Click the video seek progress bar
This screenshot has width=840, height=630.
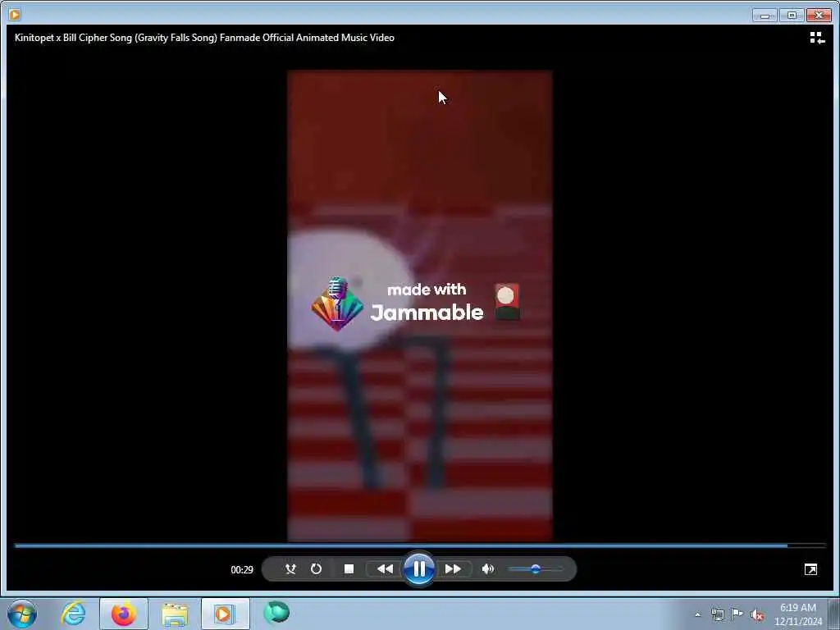click(420, 546)
